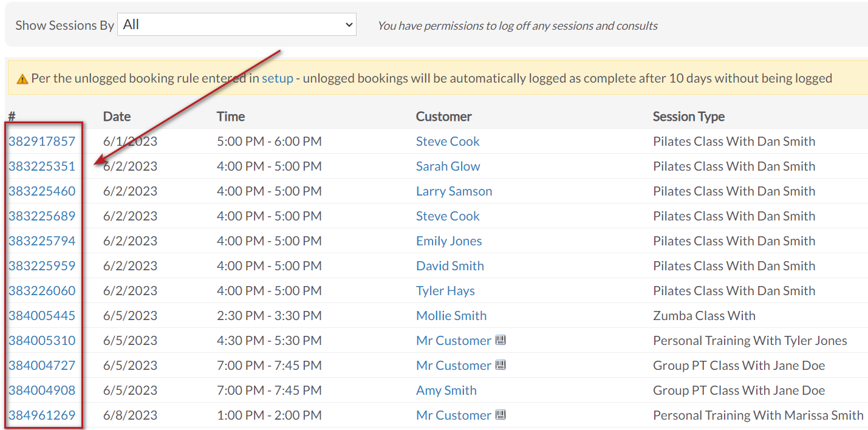Click the Amy Smith customer link
The image size is (868, 430).
(x=446, y=391)
